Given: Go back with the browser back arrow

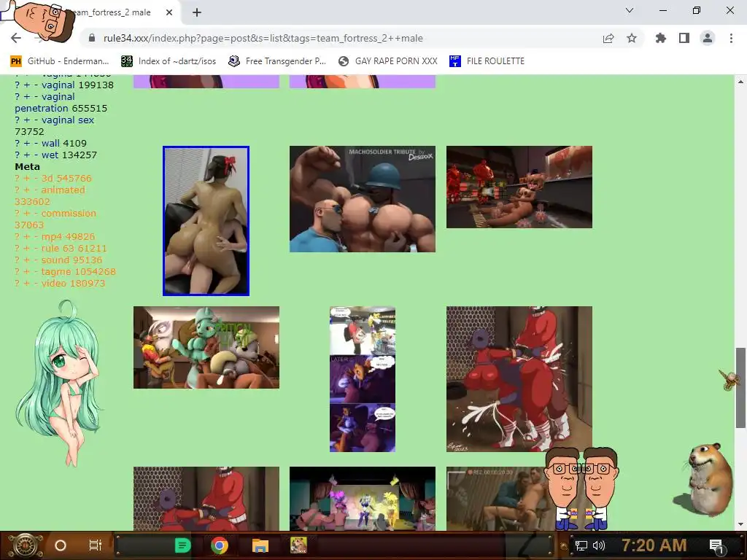Looking at the screenshot, I should coord(16,38).
